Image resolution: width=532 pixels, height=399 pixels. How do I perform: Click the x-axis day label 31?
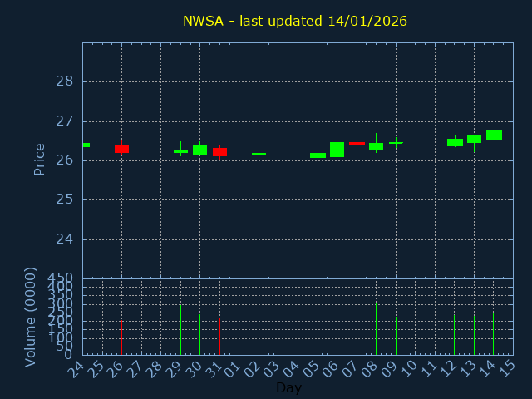coord(213,369)
